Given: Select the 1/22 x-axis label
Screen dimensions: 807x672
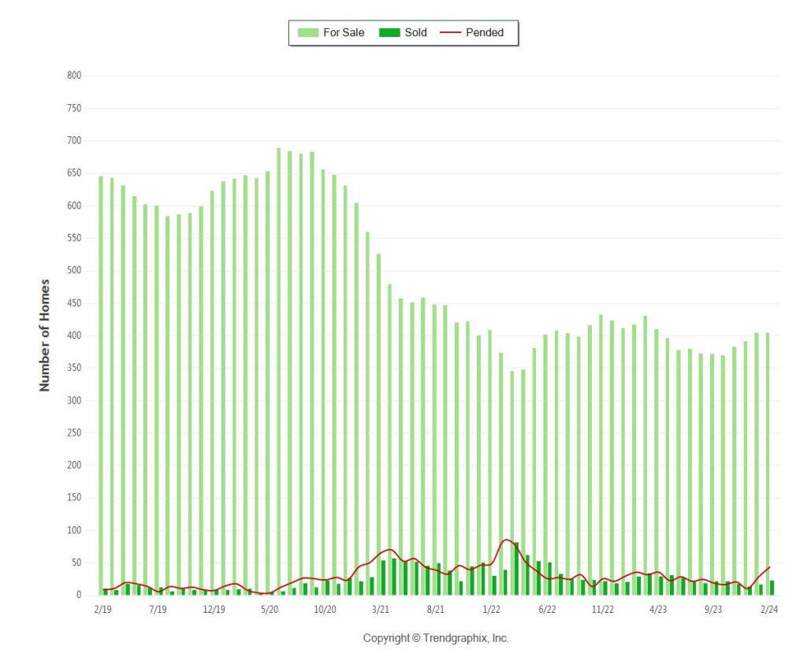Looking at the screenshot, I should click(x=491, y=609).
